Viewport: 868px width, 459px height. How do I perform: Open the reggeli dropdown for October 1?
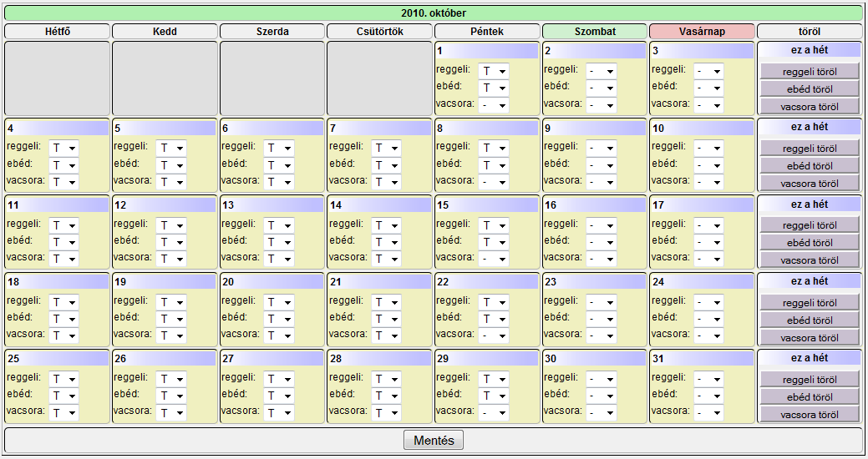coord(494,71)
